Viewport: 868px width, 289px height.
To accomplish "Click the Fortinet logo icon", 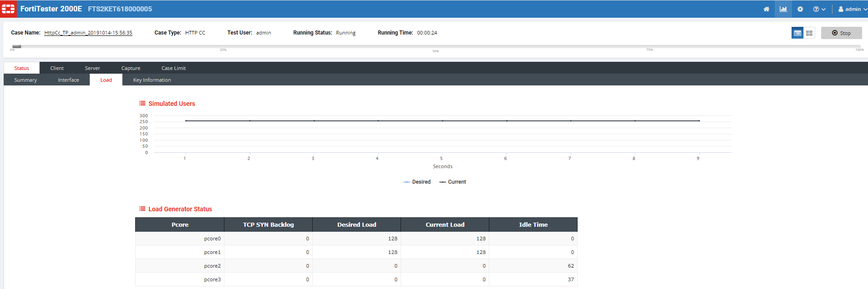I will coord(8,9).
